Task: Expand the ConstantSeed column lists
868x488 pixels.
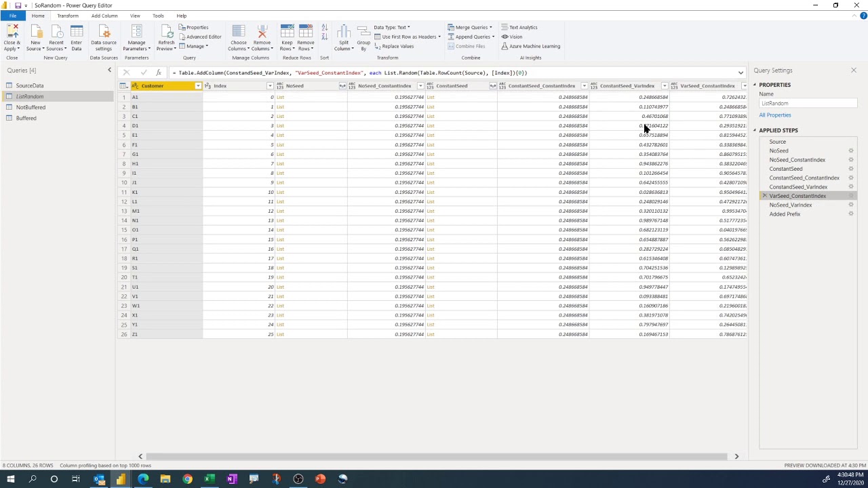Action: pos(493,86)
